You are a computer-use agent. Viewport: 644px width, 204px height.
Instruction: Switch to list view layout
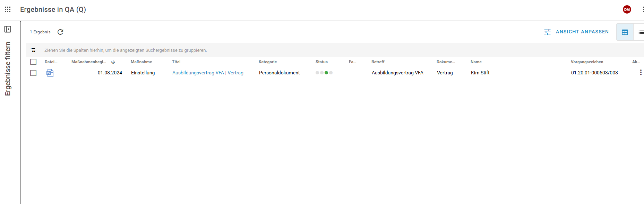pyautogui.click(x=641, y=32)
